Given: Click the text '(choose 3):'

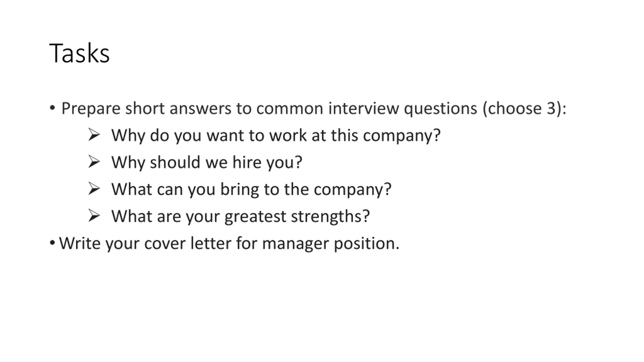Looking at the screenshot, I should (x=524, y=109).
